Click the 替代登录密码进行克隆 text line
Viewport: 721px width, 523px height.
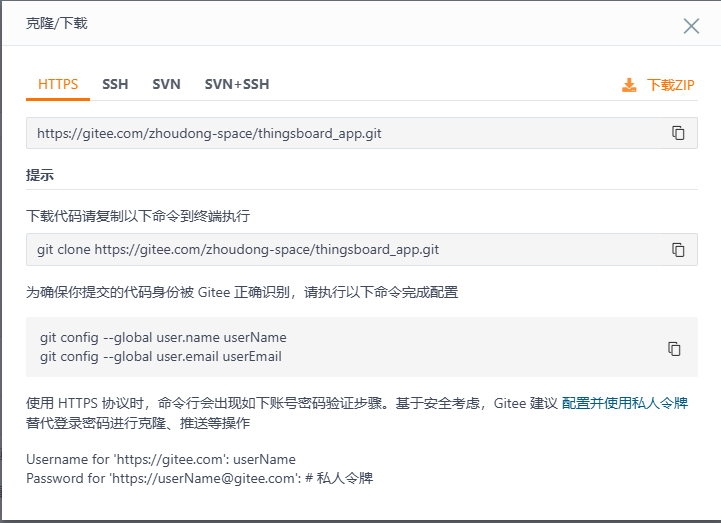point(138,423)
